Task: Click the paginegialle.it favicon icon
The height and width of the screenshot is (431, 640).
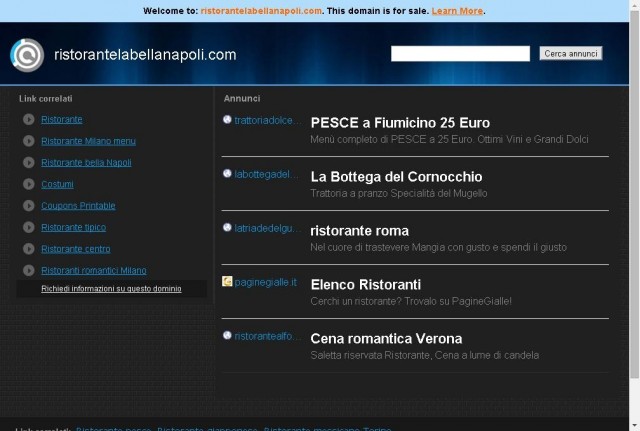Action: pyautogui.click(x=227, y=281)
